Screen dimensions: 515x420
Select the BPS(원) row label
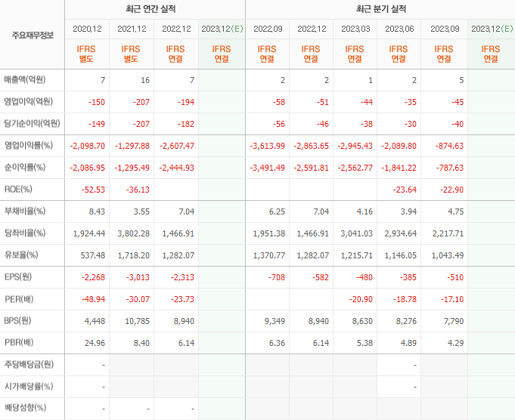pos(17,320)
